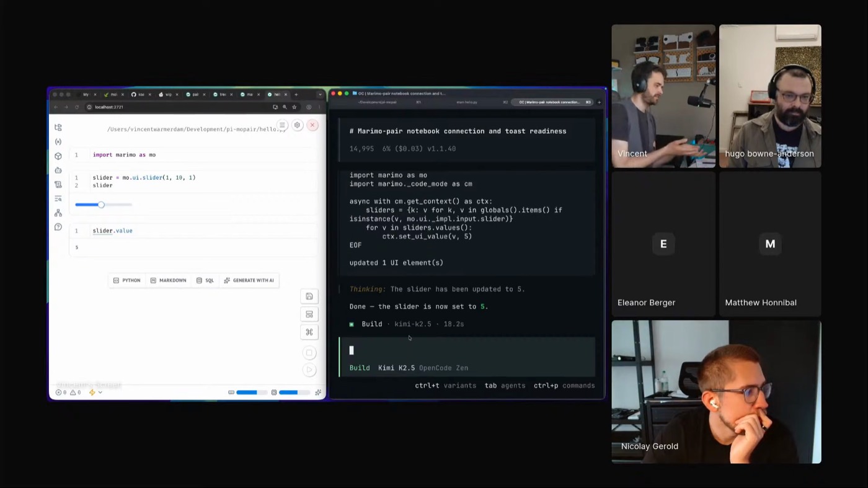Click the lightning bolt autorun icon in footer
The image size is (868, 488).
click(x=92, y=393)
